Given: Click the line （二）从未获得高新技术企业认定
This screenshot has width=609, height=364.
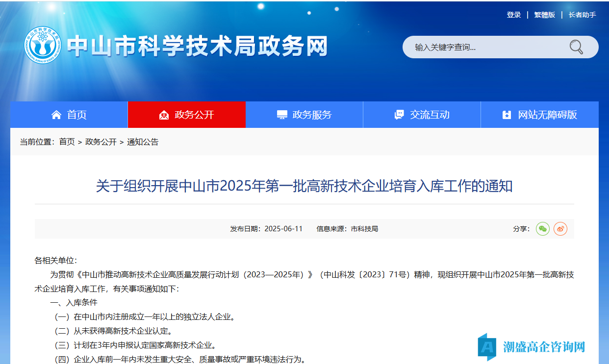Looking at the screenshot, I should point(112,331).
